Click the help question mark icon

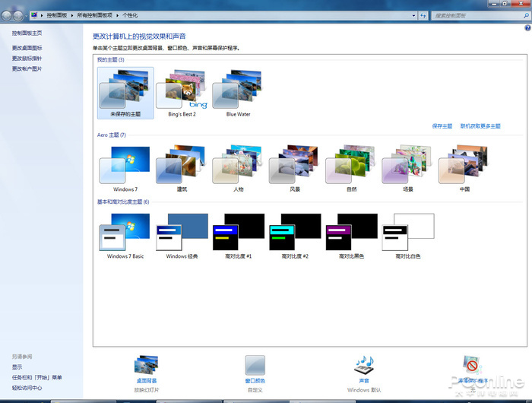pos(527,28)
